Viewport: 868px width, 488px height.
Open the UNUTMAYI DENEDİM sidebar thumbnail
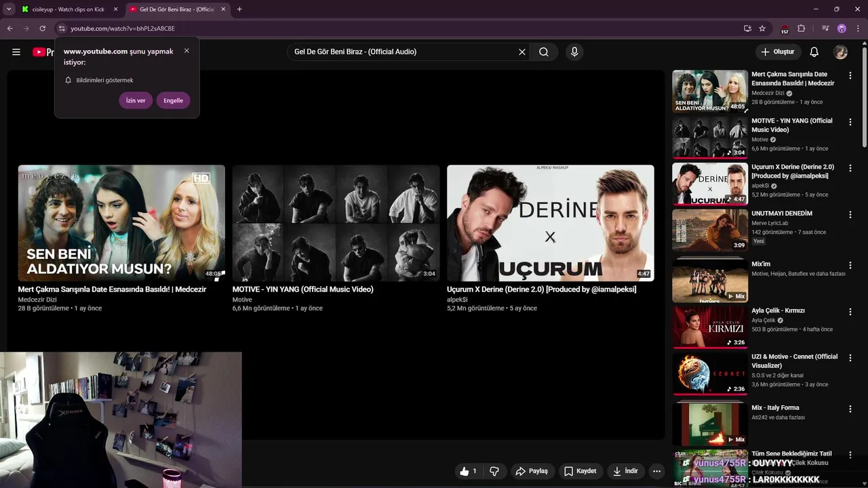click(710, 230)
